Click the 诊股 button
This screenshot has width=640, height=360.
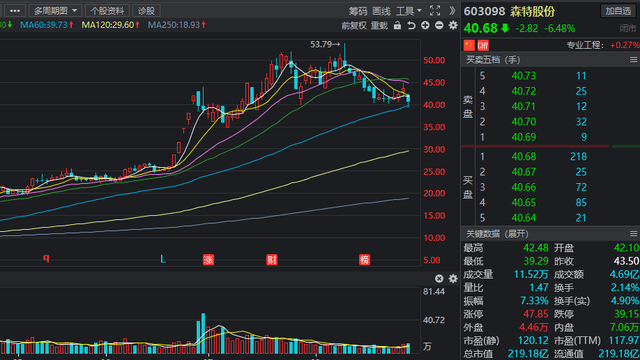146,11
